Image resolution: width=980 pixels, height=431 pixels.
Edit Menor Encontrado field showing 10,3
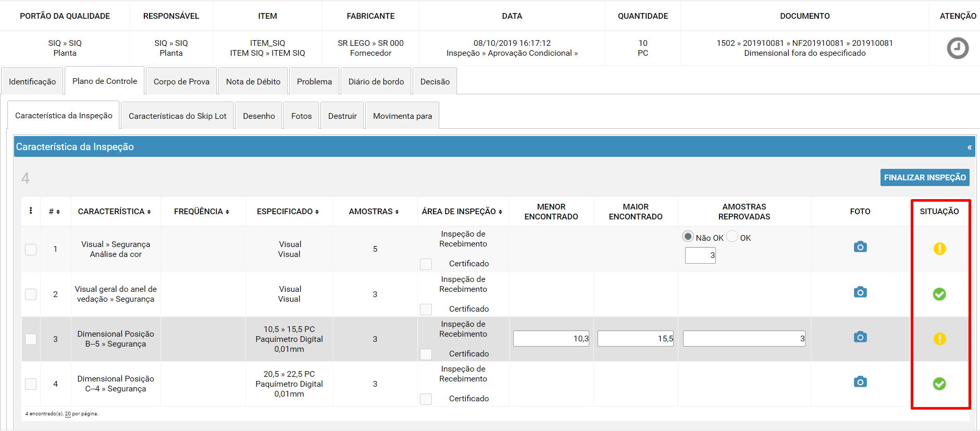click(x=551, y=339)
